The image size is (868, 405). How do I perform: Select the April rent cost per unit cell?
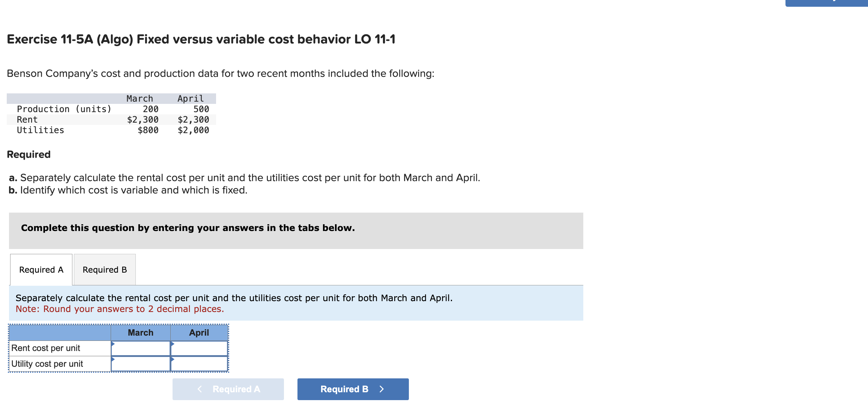(x=200, y=348)
